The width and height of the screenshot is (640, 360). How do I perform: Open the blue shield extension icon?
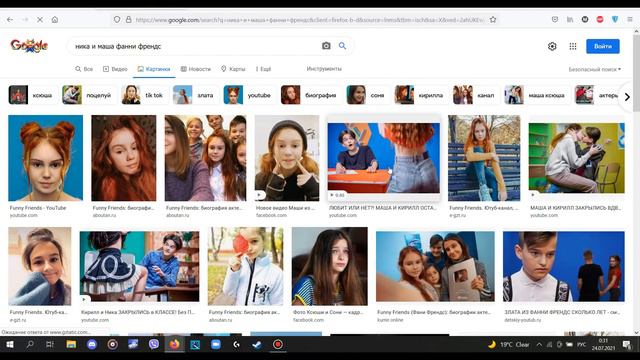pos(615,20)
